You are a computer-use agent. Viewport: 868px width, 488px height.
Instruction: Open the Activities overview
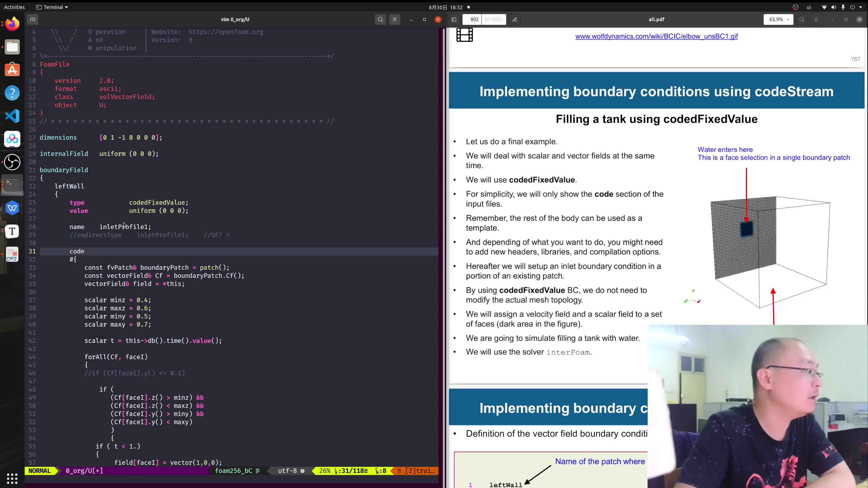pos(14,7)
